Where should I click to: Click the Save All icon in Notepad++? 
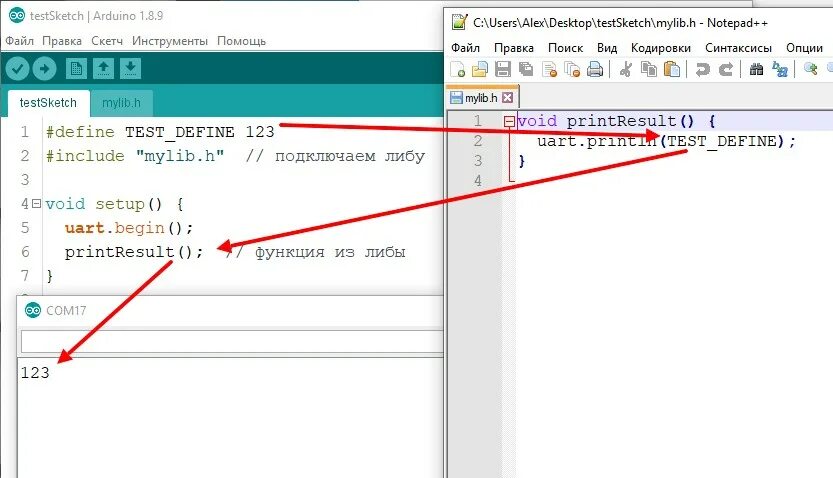click(526, 69)
